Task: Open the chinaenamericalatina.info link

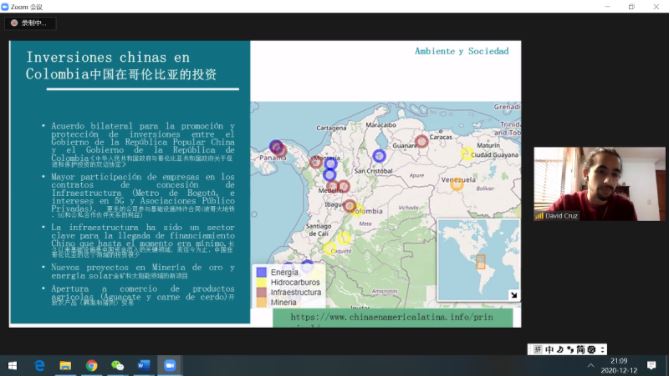Action: 392,317
